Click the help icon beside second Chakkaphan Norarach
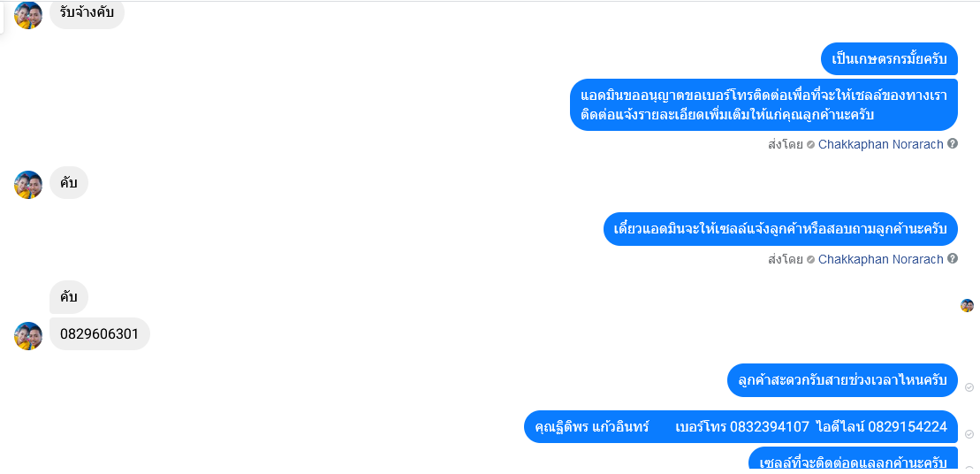Image resolution: width=980 pixels, height=474 pixels. point(952,258)
